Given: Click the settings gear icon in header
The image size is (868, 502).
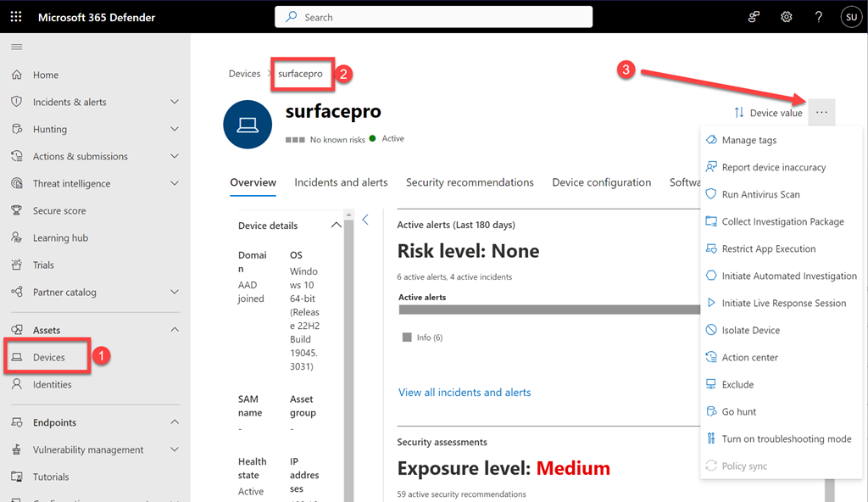Looking at the screenshot, I should pyautogui.click(x=786, y=17).
